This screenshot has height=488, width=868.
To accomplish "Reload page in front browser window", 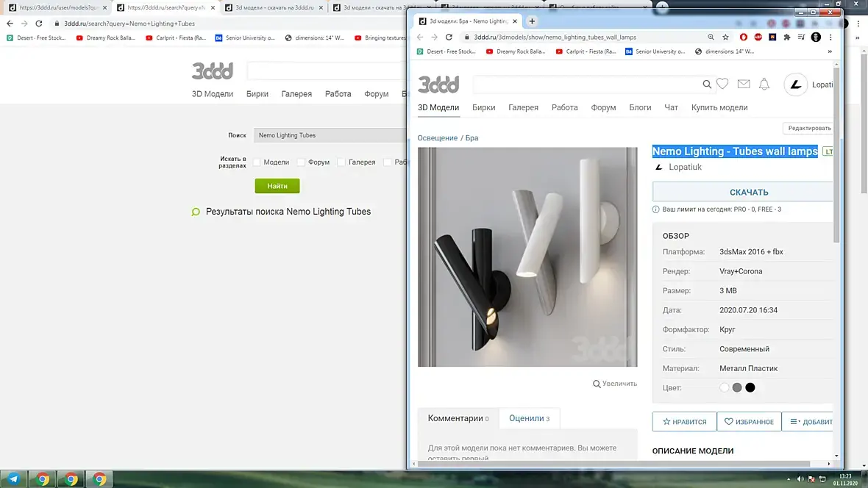I will click(x=449, y=37).
